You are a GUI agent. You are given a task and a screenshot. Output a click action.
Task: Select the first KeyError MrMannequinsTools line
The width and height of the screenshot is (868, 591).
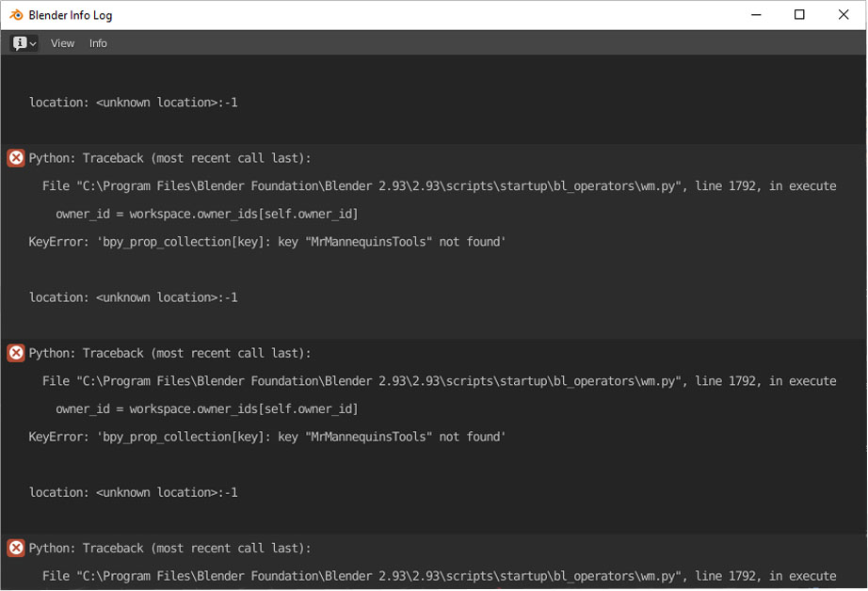[x=266, y=242]
